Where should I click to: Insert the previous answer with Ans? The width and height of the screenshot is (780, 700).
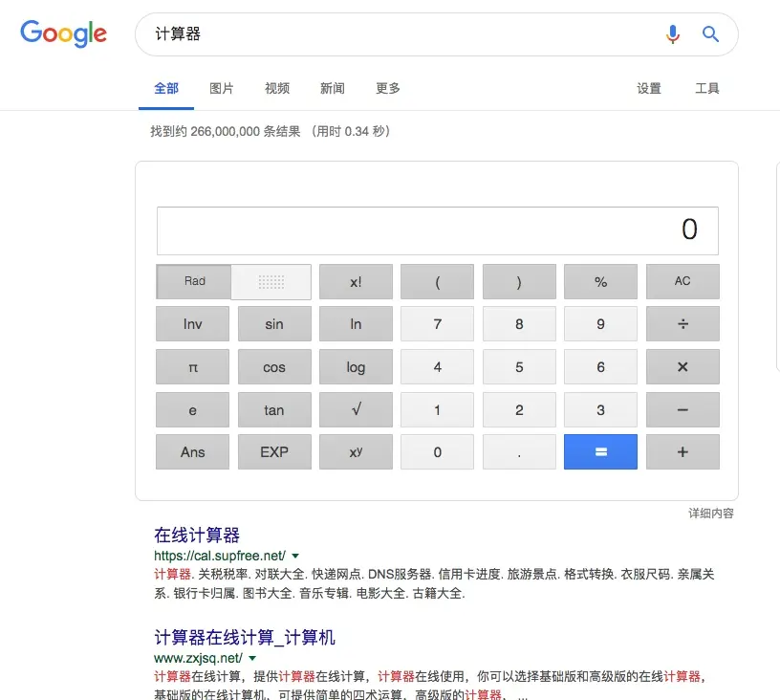[192, 451]
